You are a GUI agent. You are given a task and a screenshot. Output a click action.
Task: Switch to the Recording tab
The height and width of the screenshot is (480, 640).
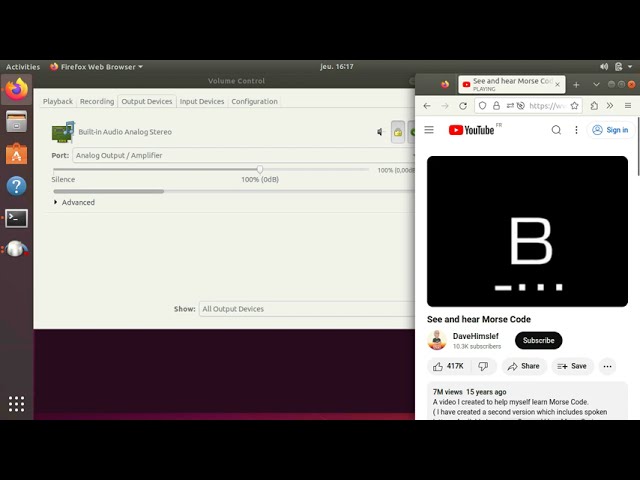pyautogui.click(x=97, y=101)
